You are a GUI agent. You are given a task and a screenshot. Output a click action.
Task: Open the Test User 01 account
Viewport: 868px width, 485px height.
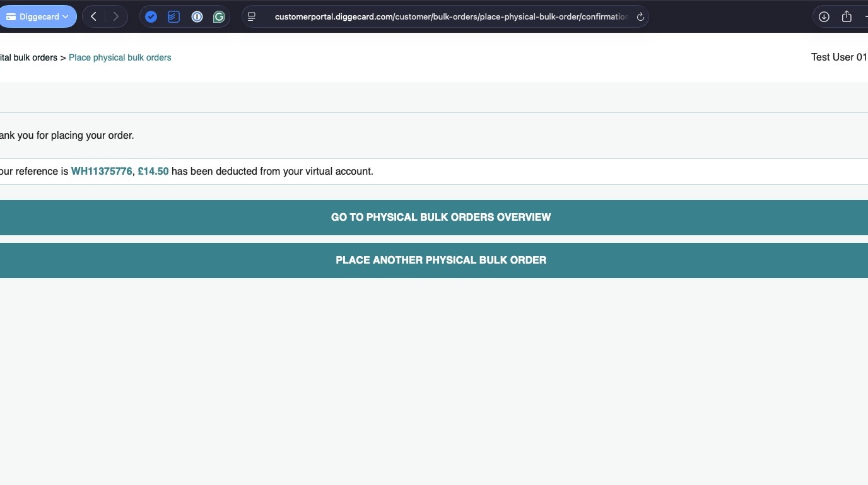point(839,57)
